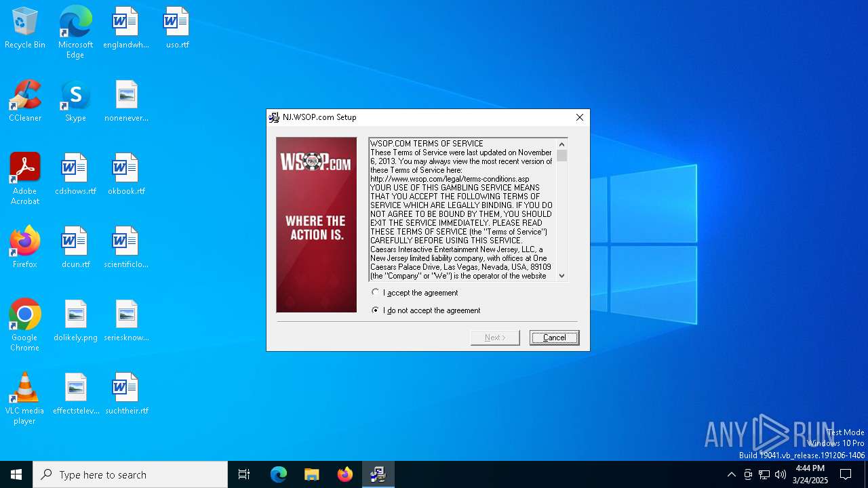Click the taskbar search box

point(130,474)
